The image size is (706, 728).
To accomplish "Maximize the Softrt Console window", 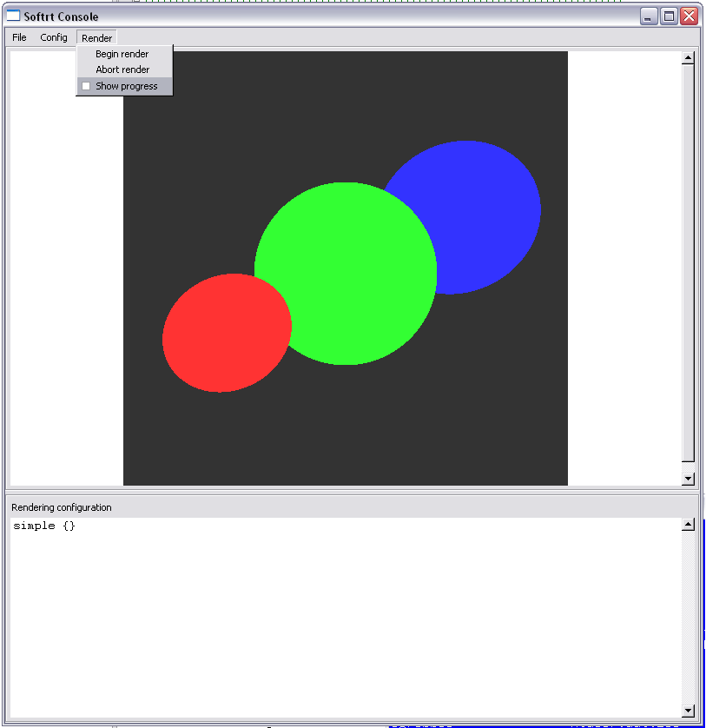I will point(669,16).
